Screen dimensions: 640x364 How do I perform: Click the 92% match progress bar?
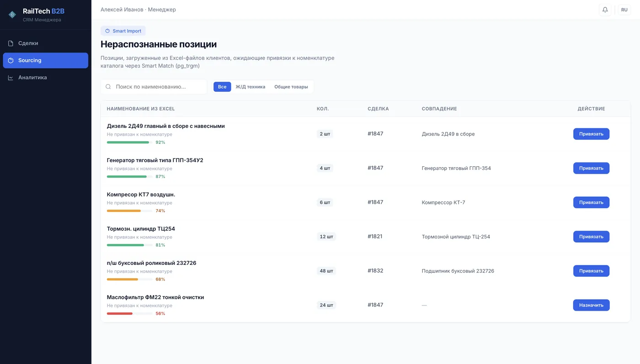point(129,142)
